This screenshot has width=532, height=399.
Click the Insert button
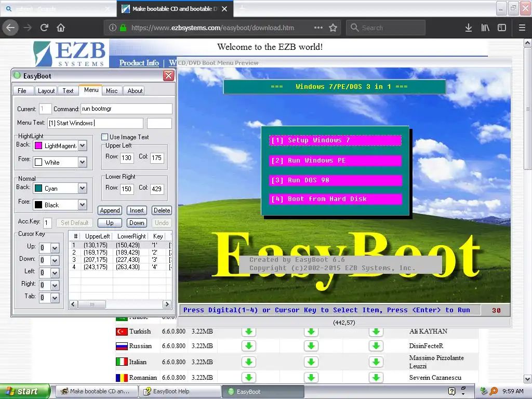point(137,210)
